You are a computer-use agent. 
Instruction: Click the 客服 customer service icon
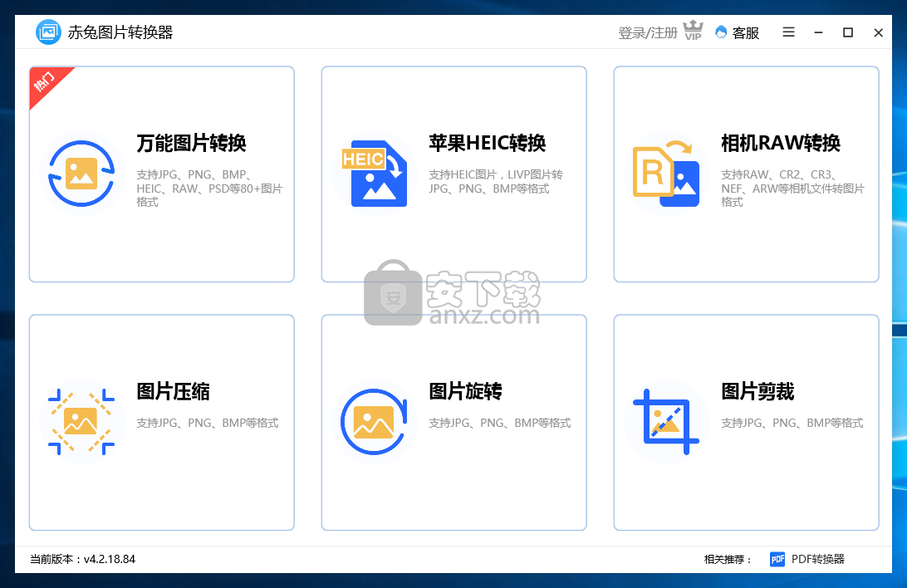[x=721, y=32]
